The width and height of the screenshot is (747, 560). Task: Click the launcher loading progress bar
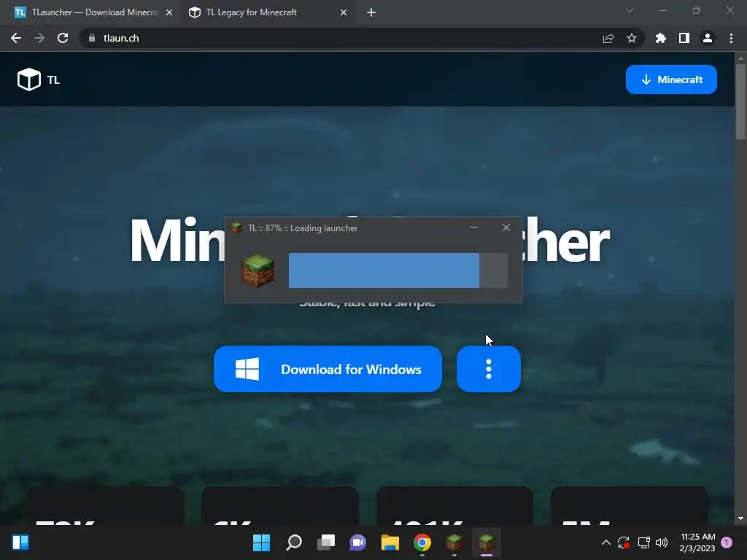[x=398, y=271]
